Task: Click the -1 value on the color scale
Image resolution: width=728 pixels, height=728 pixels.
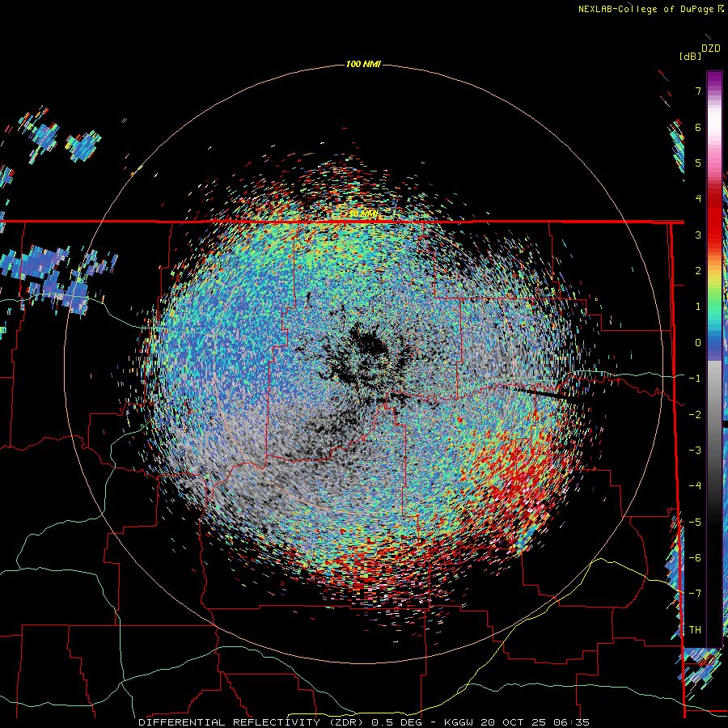Action: click(695, 379)
